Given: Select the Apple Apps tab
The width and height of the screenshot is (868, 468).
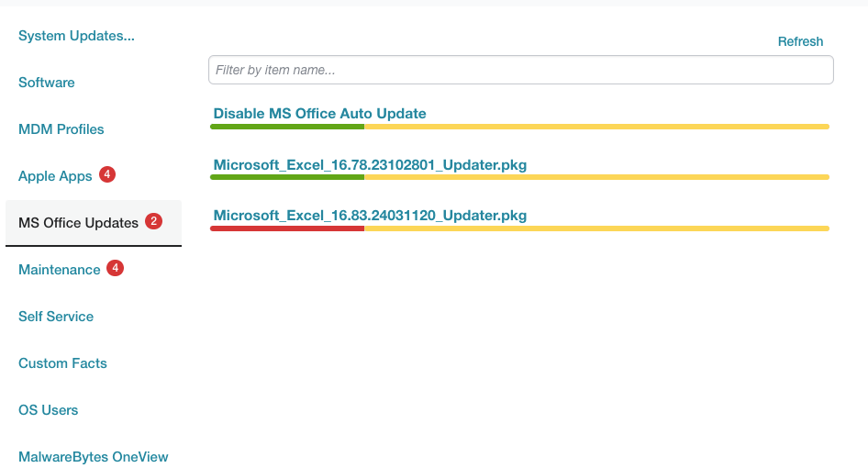Looking at the screenshot, I should 55,176.
